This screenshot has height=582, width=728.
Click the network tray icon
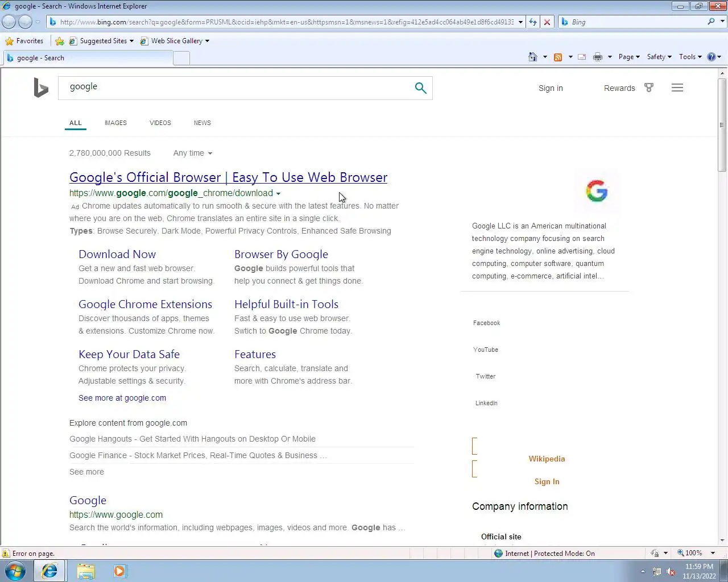pos(657,572)
